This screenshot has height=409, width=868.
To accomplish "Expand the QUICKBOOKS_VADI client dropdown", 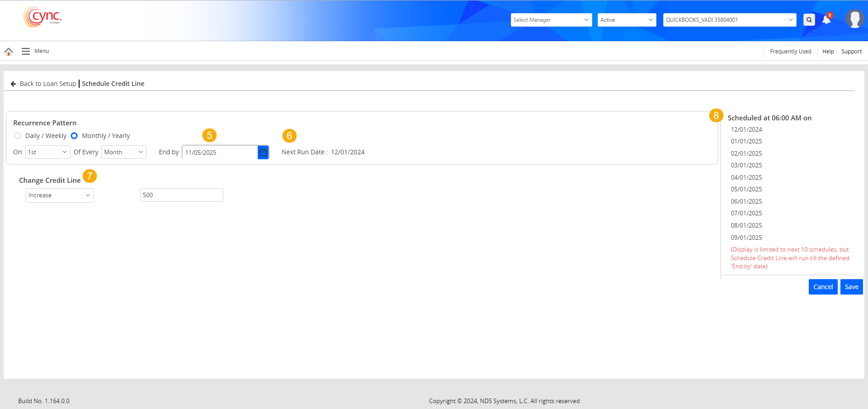I will pyautogui.click(x=729, y=20).
